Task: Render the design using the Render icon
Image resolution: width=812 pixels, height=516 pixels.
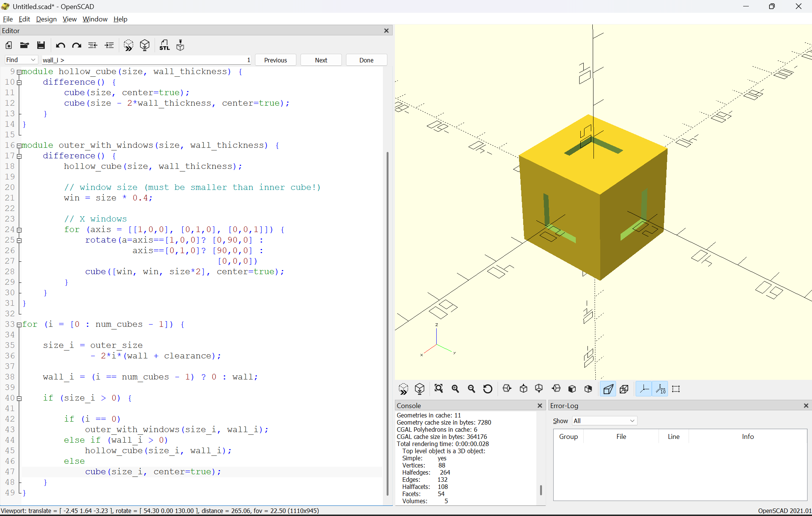Action: pyautogui.click(x=145, y=45)
